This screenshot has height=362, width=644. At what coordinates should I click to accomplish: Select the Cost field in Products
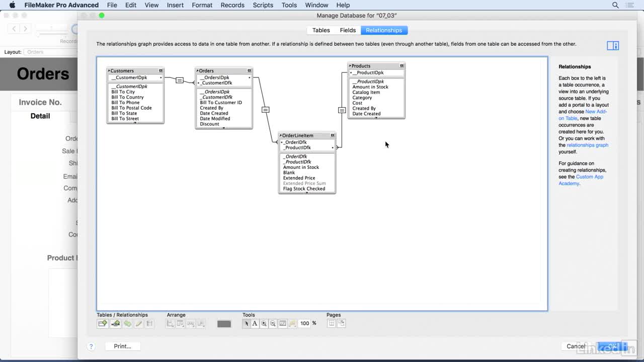pos(357,103)
